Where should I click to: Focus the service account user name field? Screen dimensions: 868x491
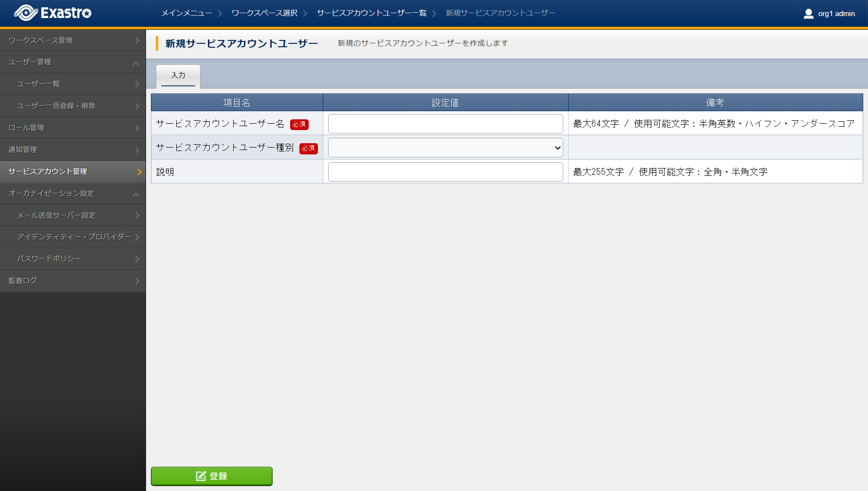point(445,124)
